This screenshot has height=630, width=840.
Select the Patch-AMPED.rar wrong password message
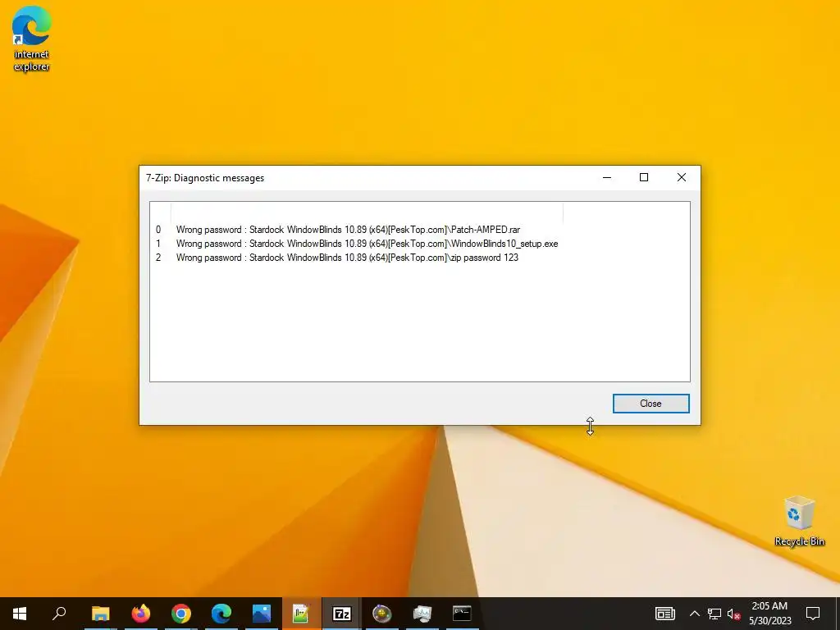click(348, 230)
